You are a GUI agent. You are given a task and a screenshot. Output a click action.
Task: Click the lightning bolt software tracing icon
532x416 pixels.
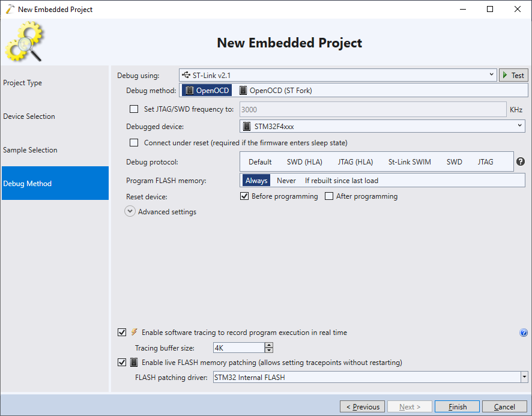point(135,332)
